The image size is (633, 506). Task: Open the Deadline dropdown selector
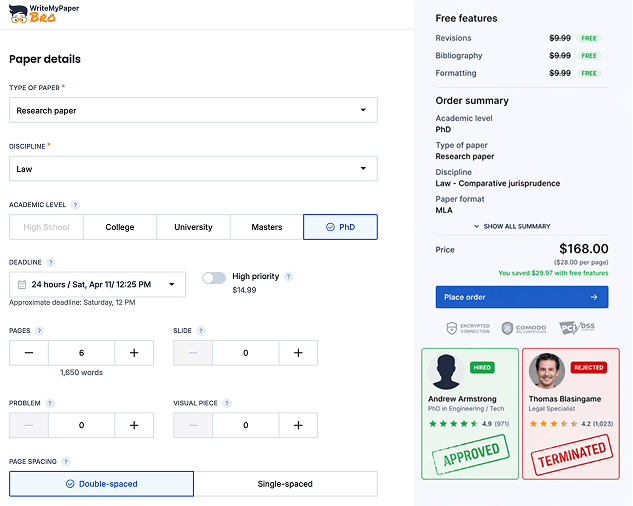97,285
